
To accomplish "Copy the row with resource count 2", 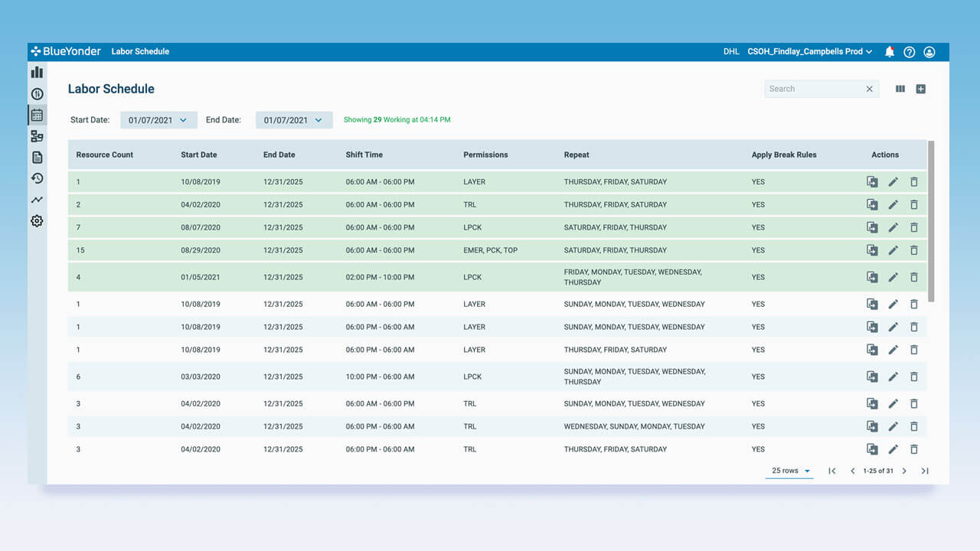I will pos(872,204).
